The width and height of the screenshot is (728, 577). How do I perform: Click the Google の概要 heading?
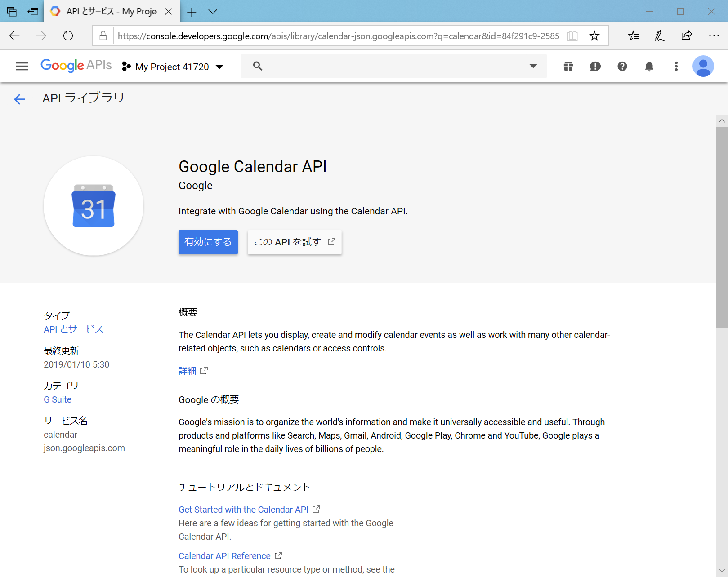coord(209,399)
